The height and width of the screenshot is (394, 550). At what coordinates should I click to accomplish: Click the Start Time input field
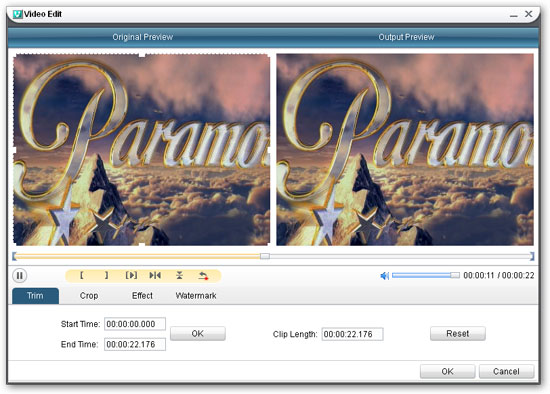tap(135, 324)
